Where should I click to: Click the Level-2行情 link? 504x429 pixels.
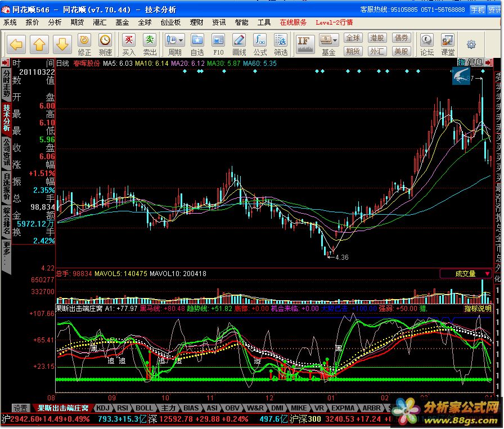(x=334, y=22)
